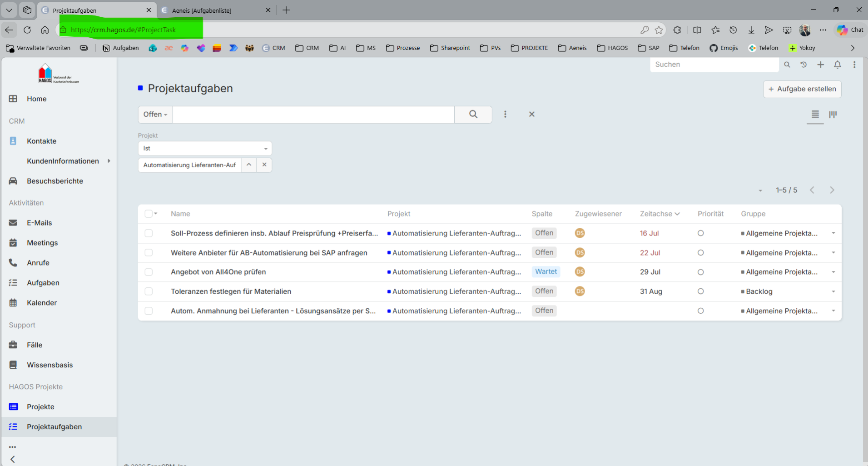Reset filters with the X icon

click(x=532, y=115)
